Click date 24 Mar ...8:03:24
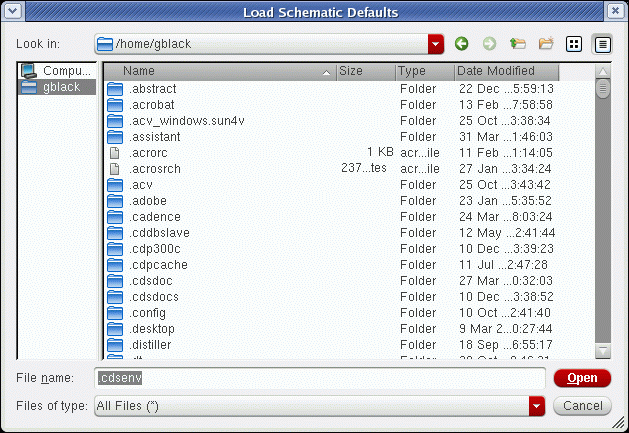The height and width of the screenshot is (433, 629). coord(505,217)
